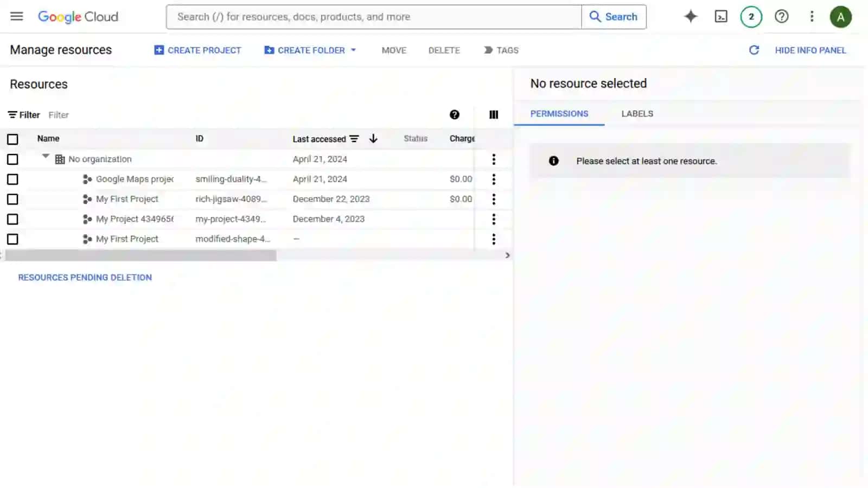Image resolution: width=868 pixels, height=488 pixels.
Task: Click the Move button
Action: coord(394,50)
